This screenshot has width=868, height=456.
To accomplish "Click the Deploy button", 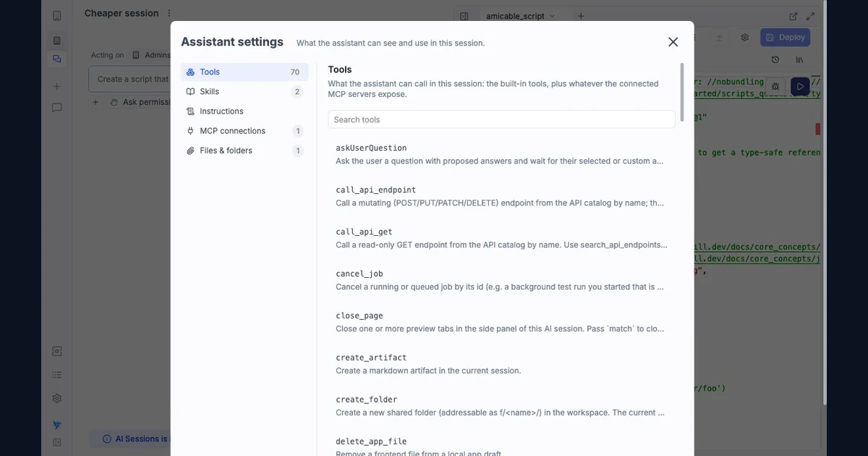I will 786,37.
